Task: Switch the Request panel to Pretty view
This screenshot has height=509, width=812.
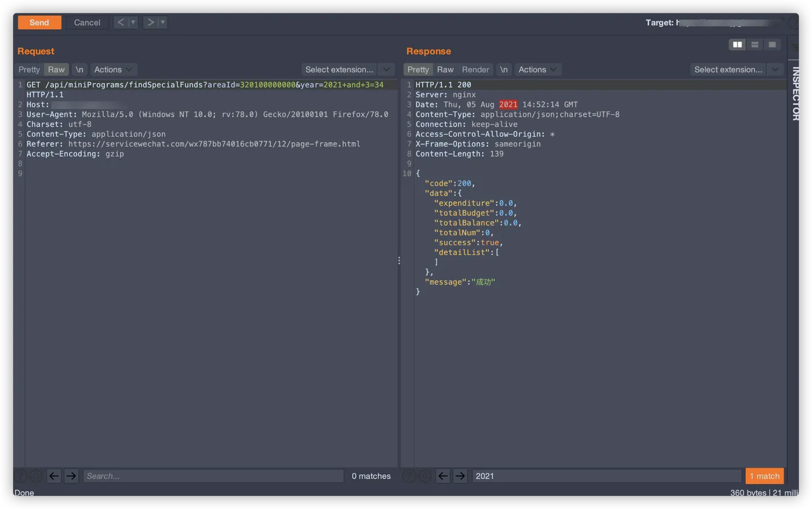Action: tap(29, 70)
